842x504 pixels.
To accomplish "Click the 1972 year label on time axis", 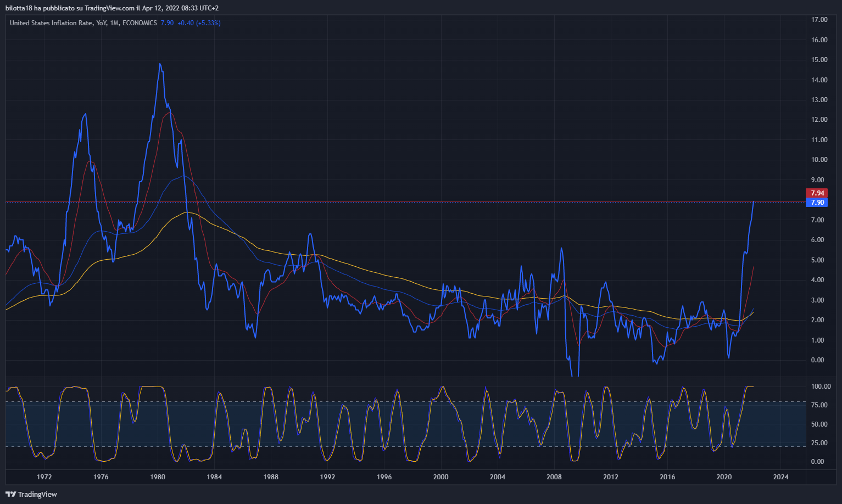I will pyautogui.click(x=44, y=477).
